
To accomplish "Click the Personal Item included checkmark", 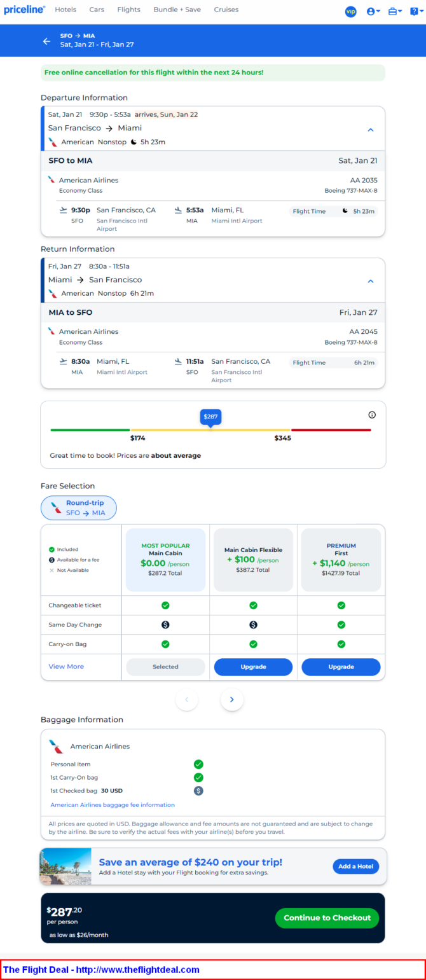I will (x=198, y=764).
